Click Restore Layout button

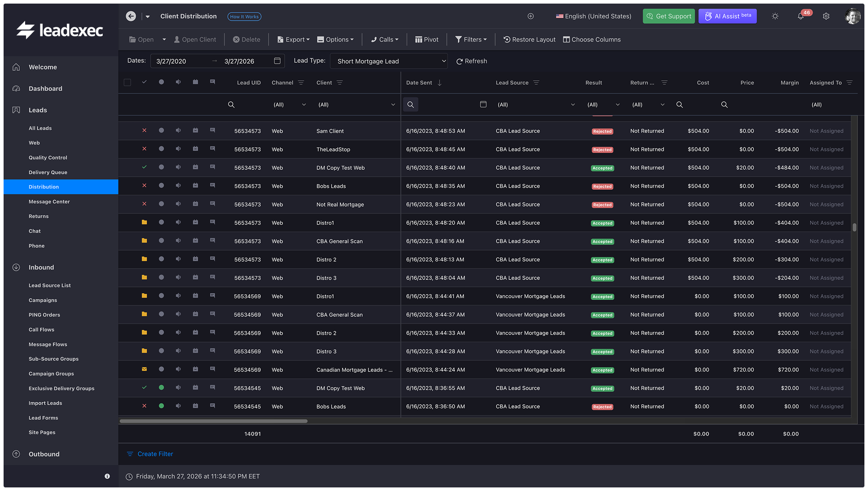pyautogui.click(x=529, y=39)
